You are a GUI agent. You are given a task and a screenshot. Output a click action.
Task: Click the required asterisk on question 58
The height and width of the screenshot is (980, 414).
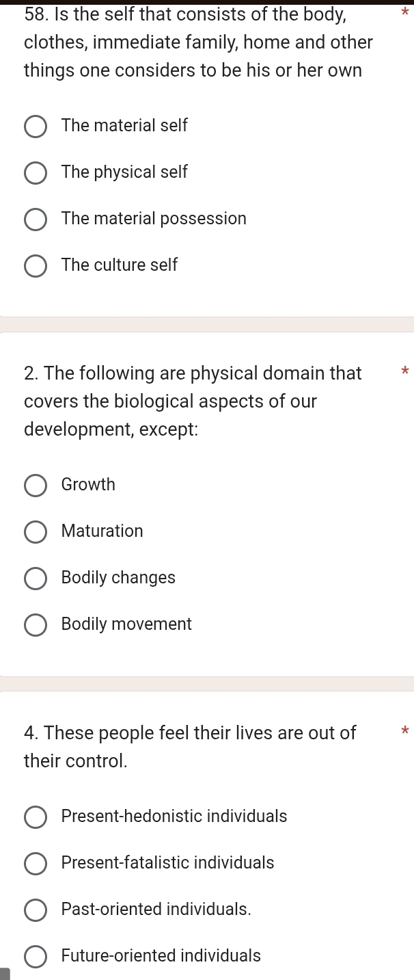click(x=405, y=13)
